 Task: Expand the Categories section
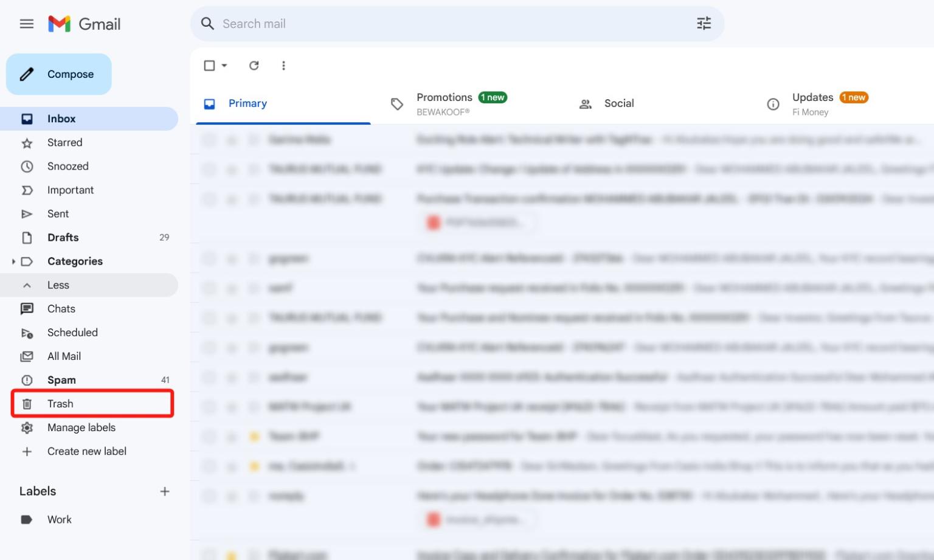point(14,261)
